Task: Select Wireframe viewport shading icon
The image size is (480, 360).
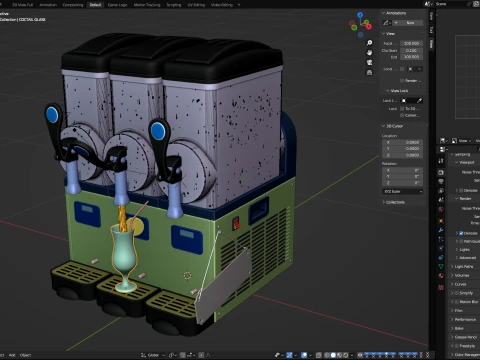Action: click(327, 355)
